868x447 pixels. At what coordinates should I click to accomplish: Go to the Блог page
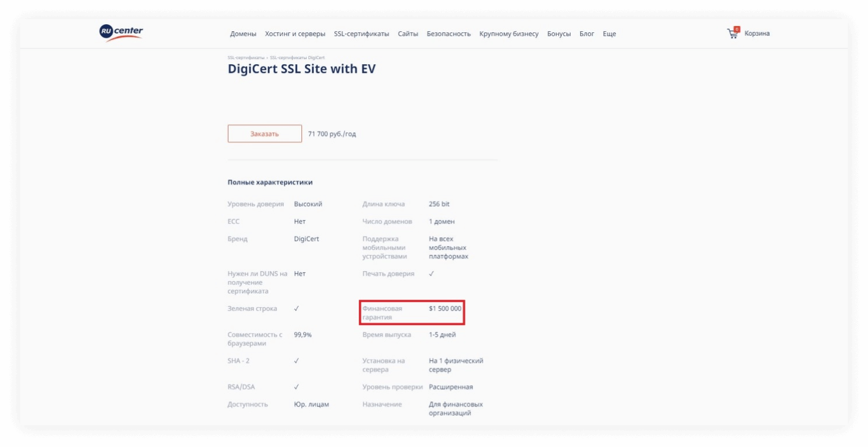tap(587, 34)
